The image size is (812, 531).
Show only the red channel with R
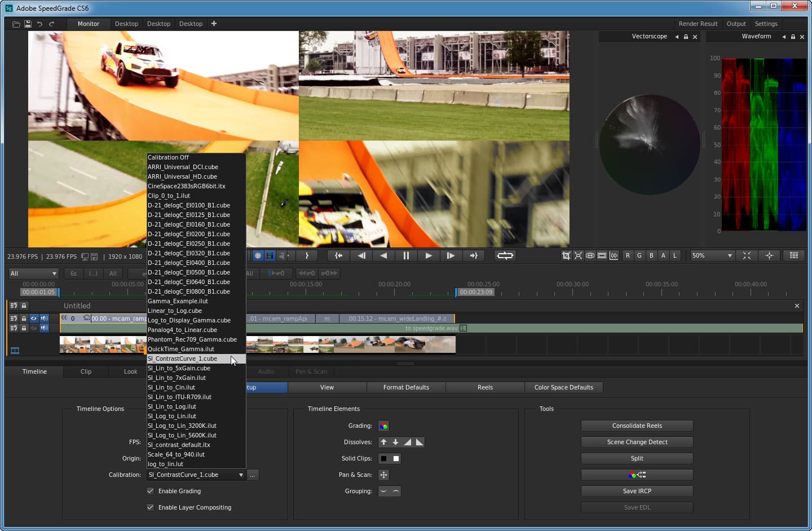click(x=628, y=256)
